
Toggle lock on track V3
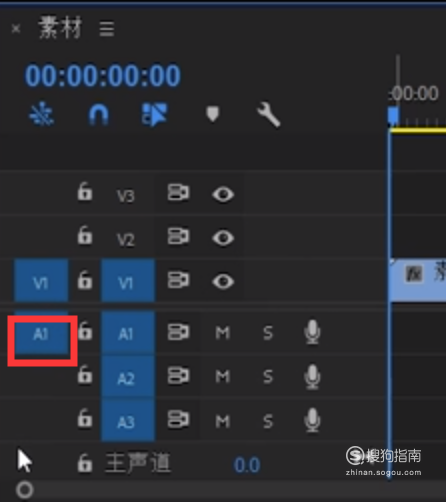click(x=85, y=192)
